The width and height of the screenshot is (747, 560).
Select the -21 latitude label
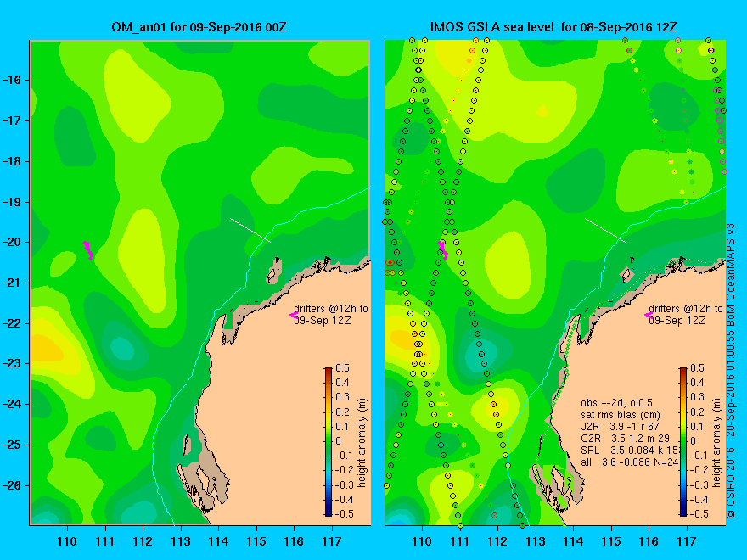pos(13,283)
